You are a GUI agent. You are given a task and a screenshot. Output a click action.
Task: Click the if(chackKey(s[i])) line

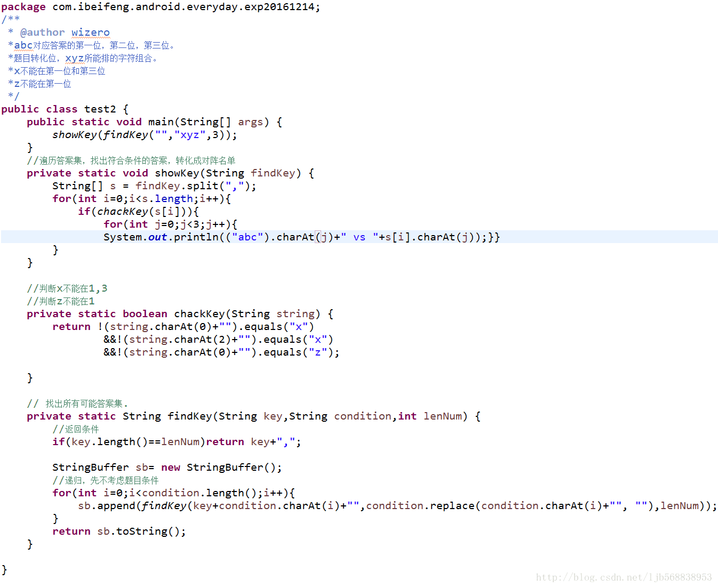[x=139, y=212]
